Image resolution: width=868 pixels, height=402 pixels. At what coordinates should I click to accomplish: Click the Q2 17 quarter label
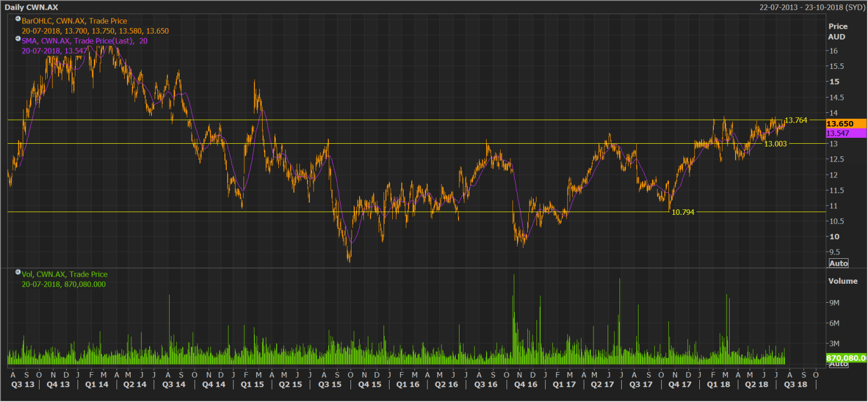click(602, 385)
